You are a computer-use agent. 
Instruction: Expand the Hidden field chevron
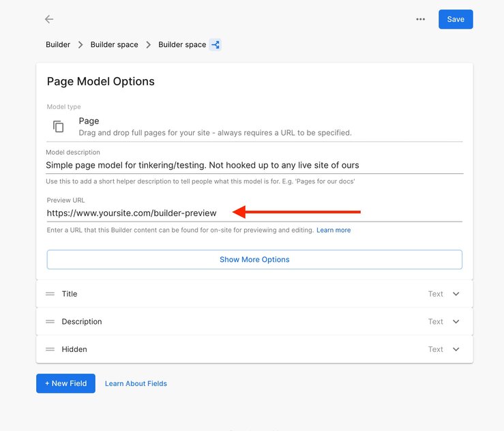(x=456, y=349)
